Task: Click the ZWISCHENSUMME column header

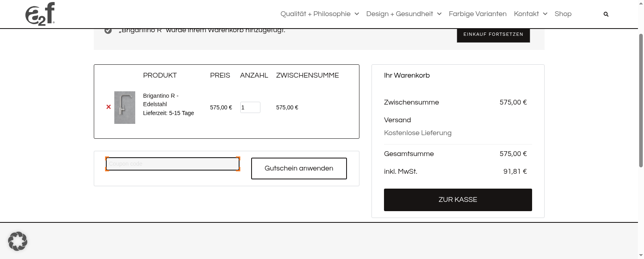Action: (x=308, y=75)
